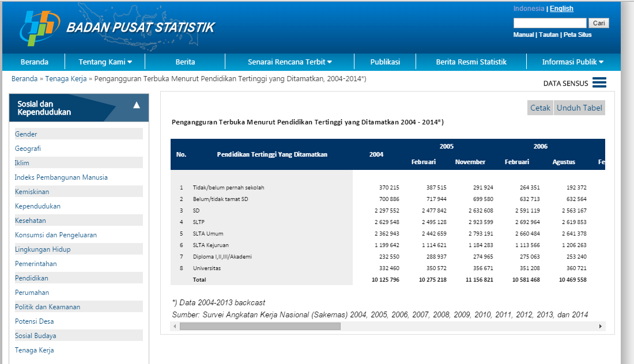Click the 2006 Agustus column header

click(x=564, y=162)
